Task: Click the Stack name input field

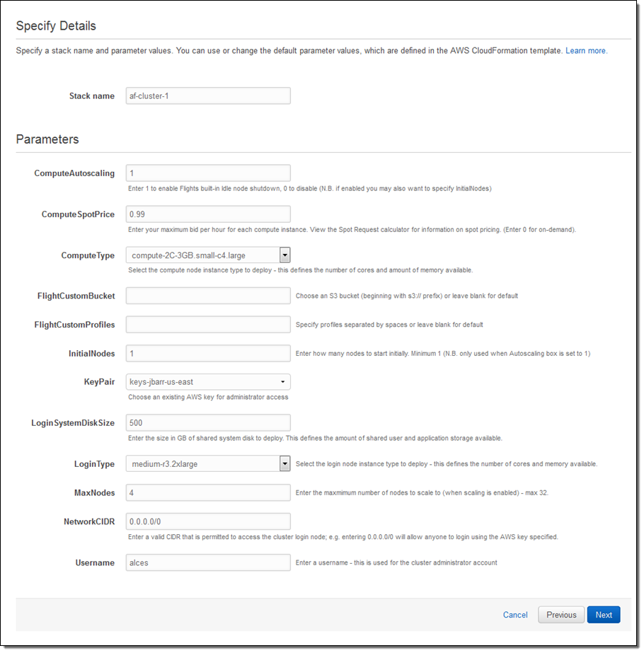Action: click(208, 96)
